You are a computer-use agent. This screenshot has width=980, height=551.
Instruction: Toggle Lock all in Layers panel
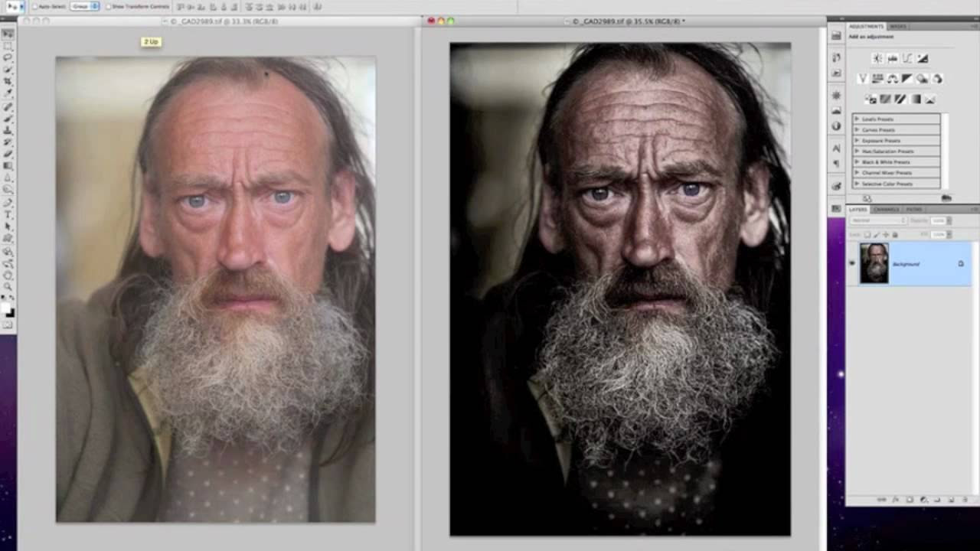896,233
